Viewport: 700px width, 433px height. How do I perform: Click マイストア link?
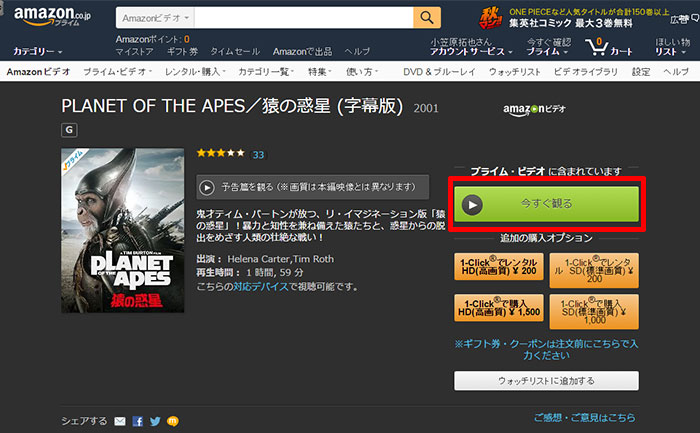click(x=134, y=52)
